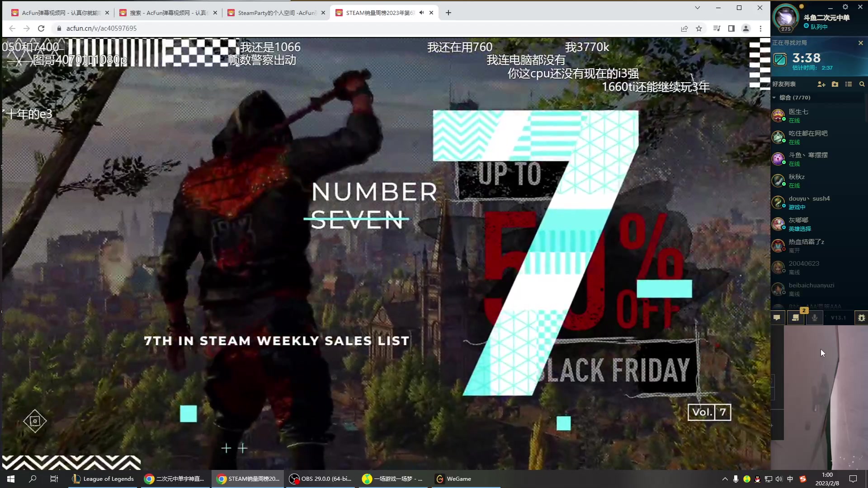This screenshot has width=868, height=488.
Task: Open Chrome's three-dot menu
Action: (760, 28)
